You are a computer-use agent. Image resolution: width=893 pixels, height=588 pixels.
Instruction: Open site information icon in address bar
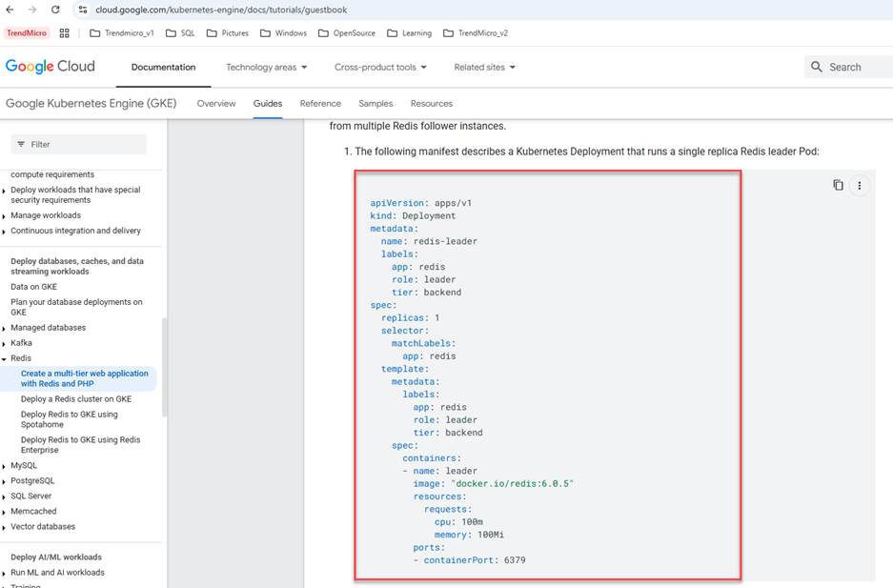pos(83,10)
